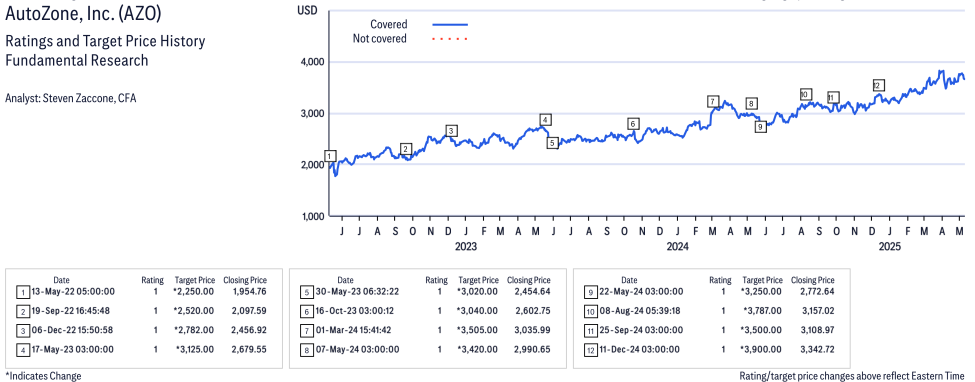The width and height of the screenshot is (975, 382).
Task: Select 'Ratings and Target Price History' heading
Action: [x=105, y=42]
